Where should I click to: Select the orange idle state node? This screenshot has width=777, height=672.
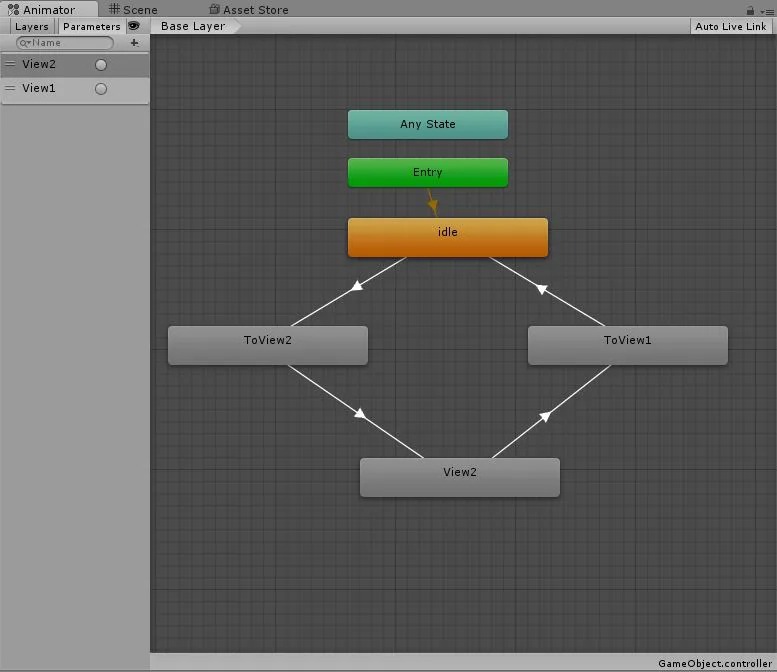(x=447, y=237)
